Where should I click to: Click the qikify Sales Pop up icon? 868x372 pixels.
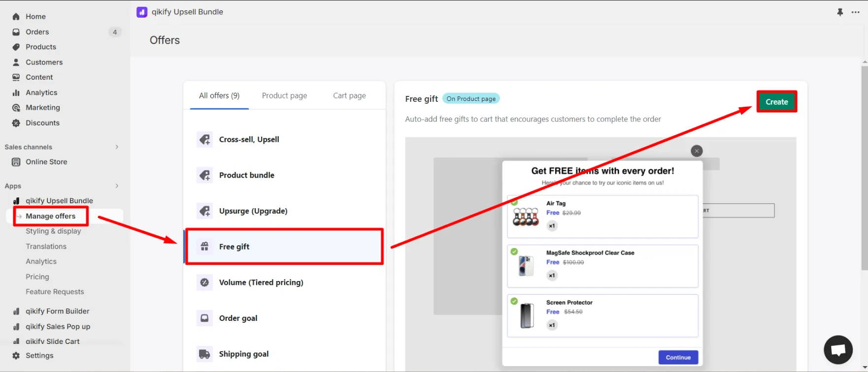(16, 326)
